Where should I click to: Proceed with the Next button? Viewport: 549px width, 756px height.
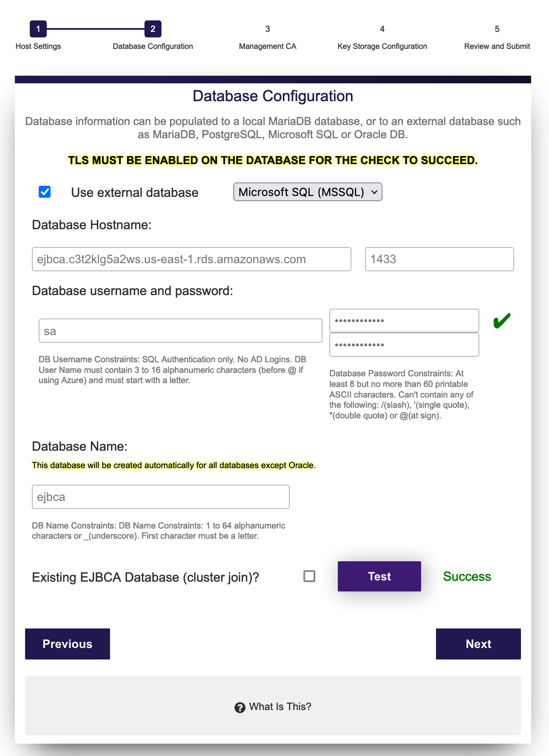coord(478,644)
